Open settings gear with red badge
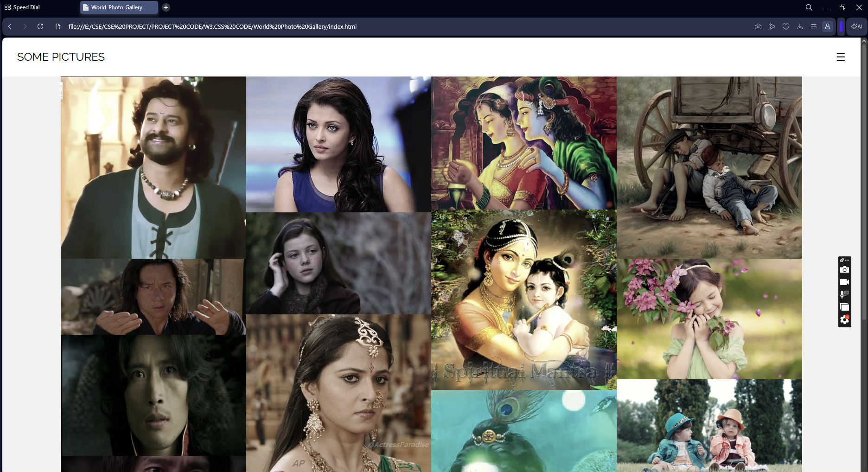The width and height of the screenshot is (868, 472). coord(845,319)
